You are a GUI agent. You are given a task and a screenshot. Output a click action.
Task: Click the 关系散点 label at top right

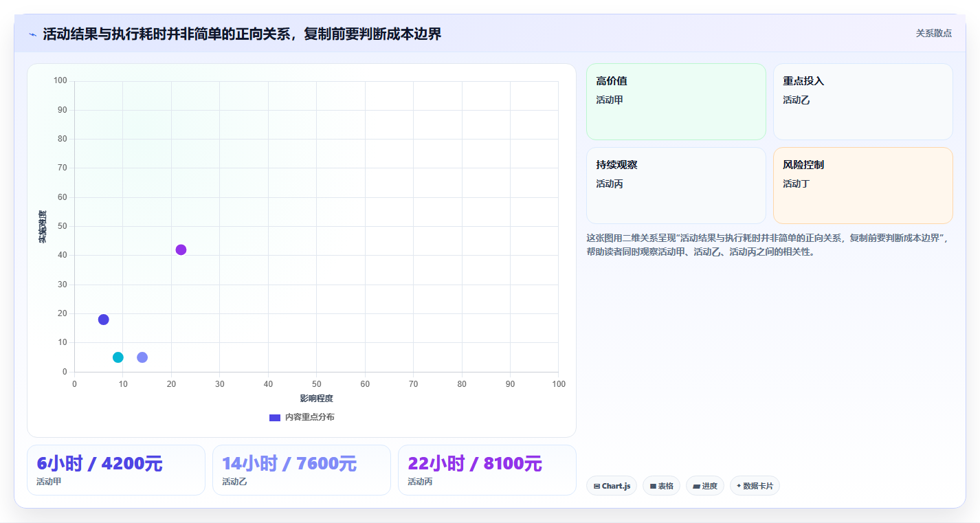coord(934,33)
